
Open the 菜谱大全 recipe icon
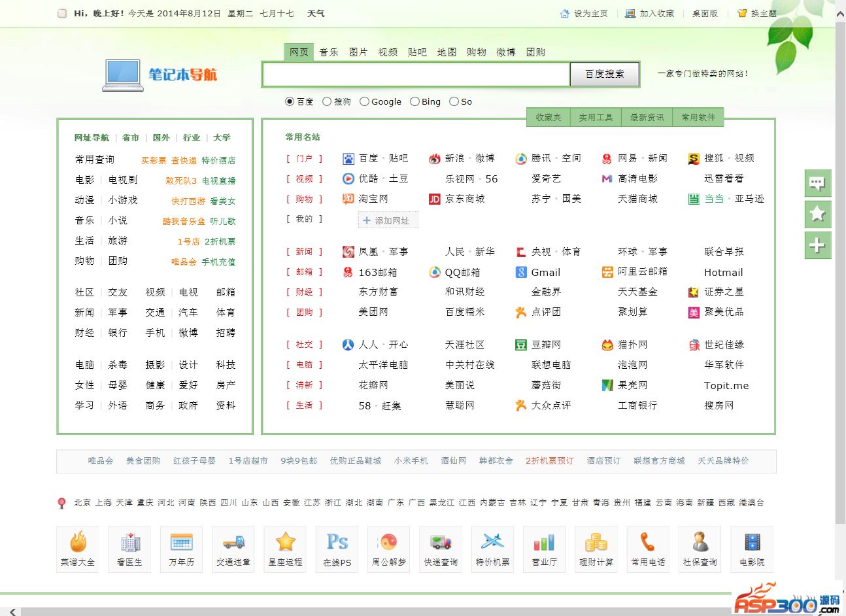click(x=78, y=548)
